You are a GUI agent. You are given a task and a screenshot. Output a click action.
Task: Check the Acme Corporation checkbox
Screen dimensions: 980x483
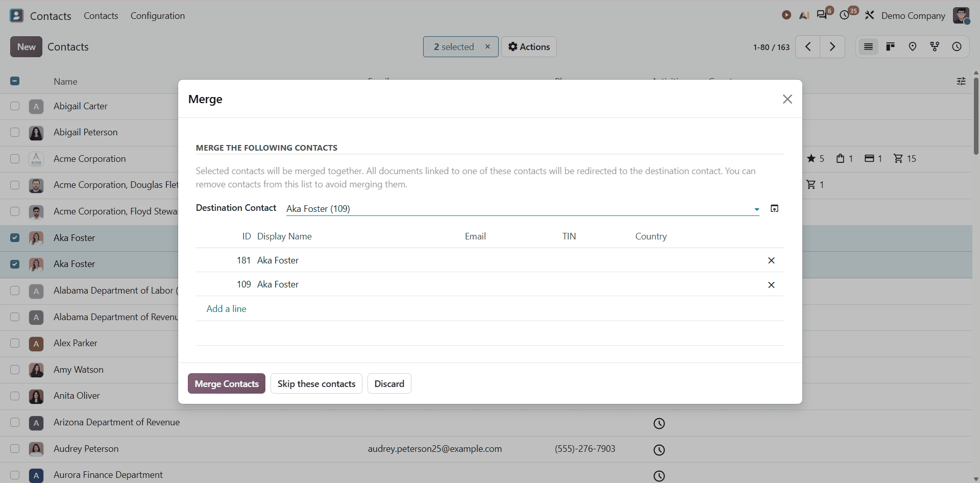tap(15, 159)
